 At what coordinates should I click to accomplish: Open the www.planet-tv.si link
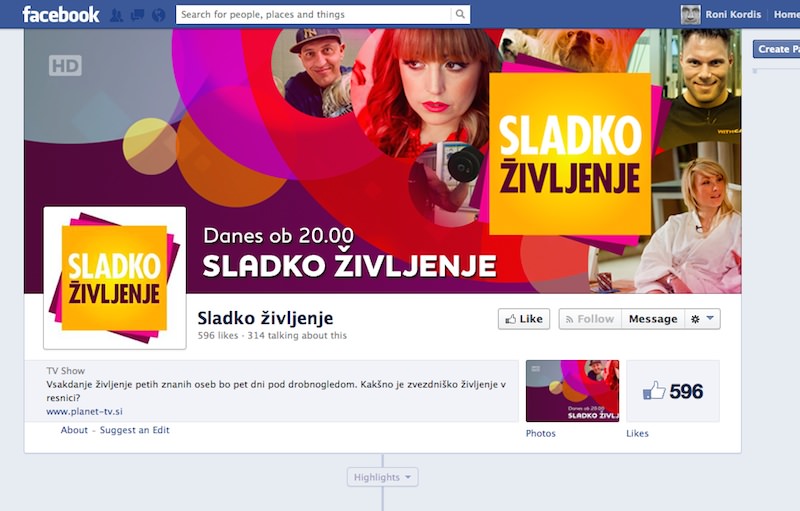[84, 411]
